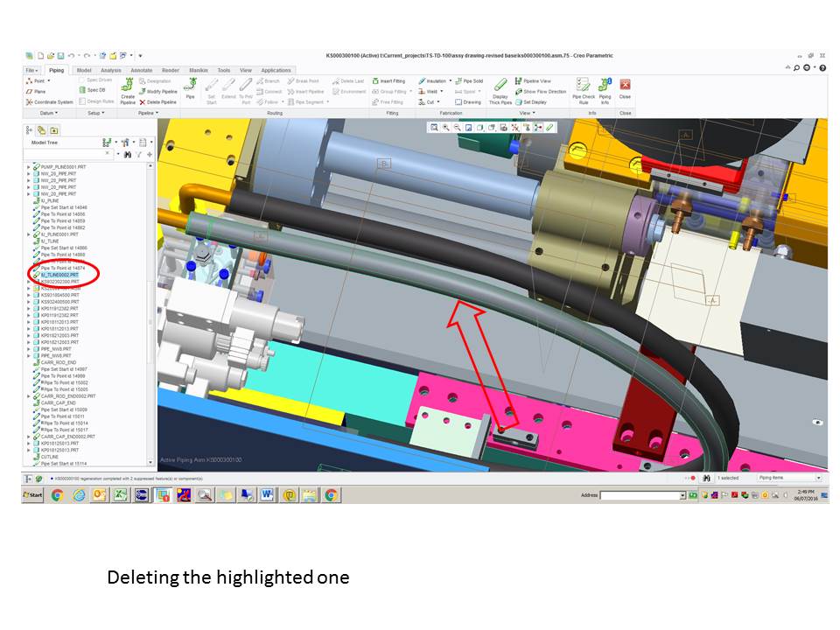Viewport: 840px width, 630px height.
Task: Click the Undo arrow in quick access toolbar
Action: click(x=71, y=56)
